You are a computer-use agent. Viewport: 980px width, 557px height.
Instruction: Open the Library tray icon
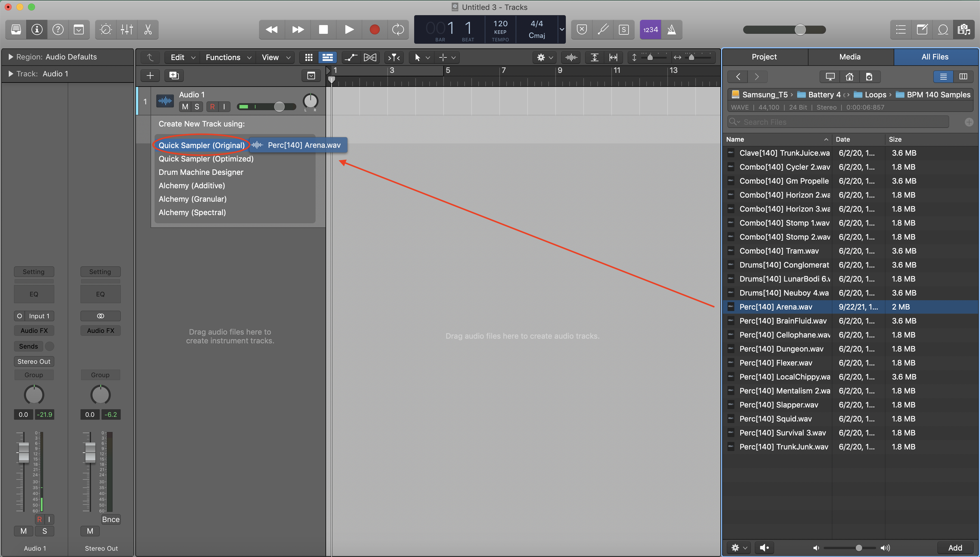[16, 29]
